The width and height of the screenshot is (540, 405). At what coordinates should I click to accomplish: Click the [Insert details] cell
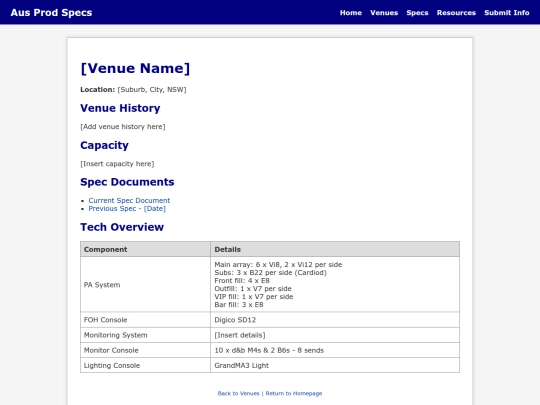tap(335, 335)
